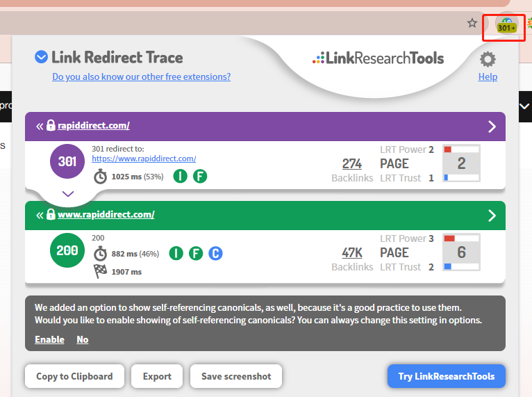Click the 'LRT Trust 1' label
Screen dimensions: 532x397
407,178
